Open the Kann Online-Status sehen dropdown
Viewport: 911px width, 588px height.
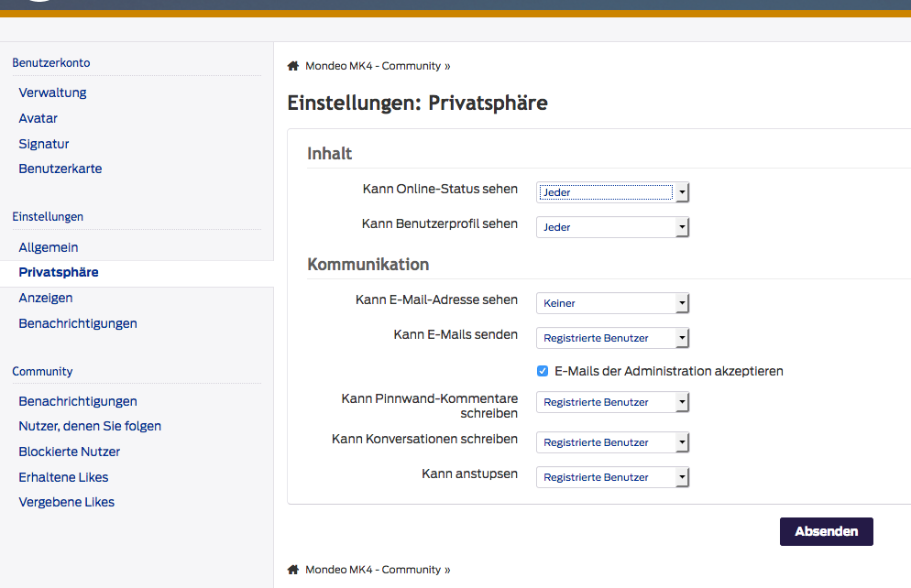[x=612, y=192]
